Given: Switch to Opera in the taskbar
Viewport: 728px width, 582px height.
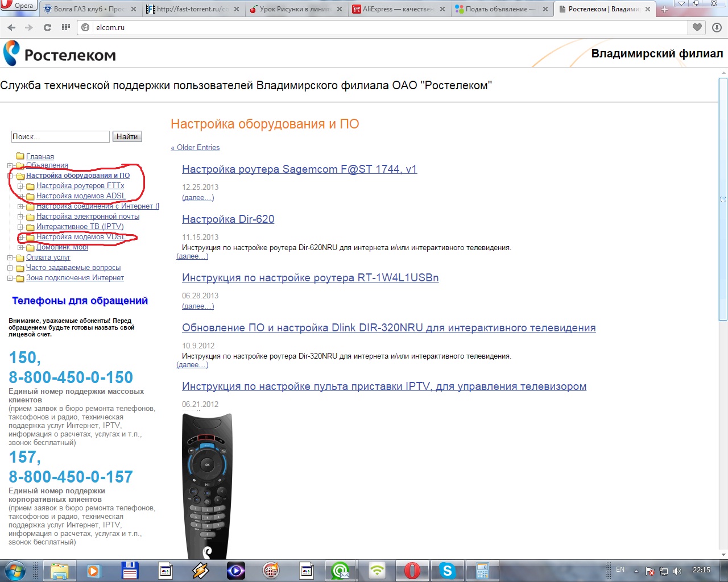Looking at the screenshot, I should point(412,571).
